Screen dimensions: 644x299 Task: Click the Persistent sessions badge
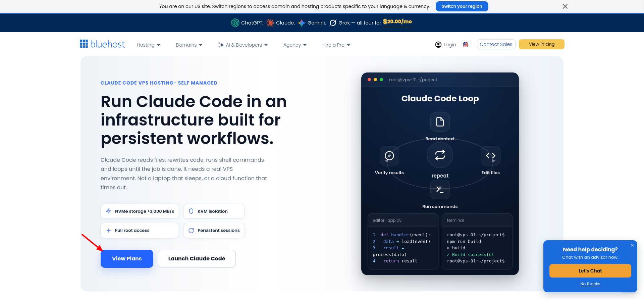pyautogui.click(x=214, y=231)
